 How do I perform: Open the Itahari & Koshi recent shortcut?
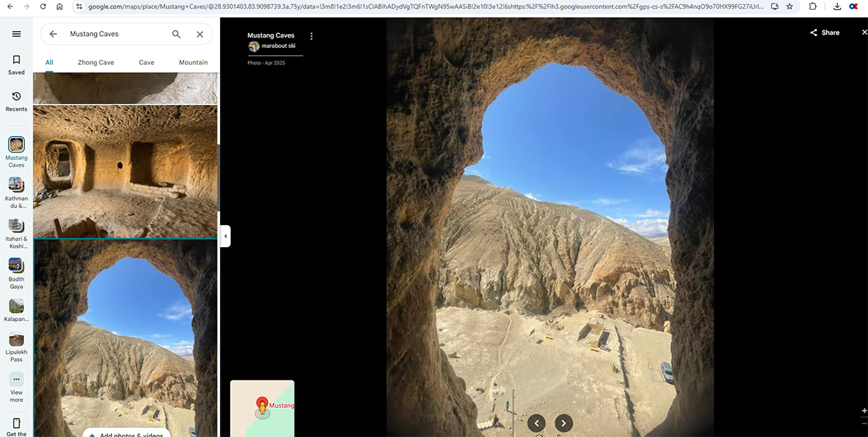[16, 233]
